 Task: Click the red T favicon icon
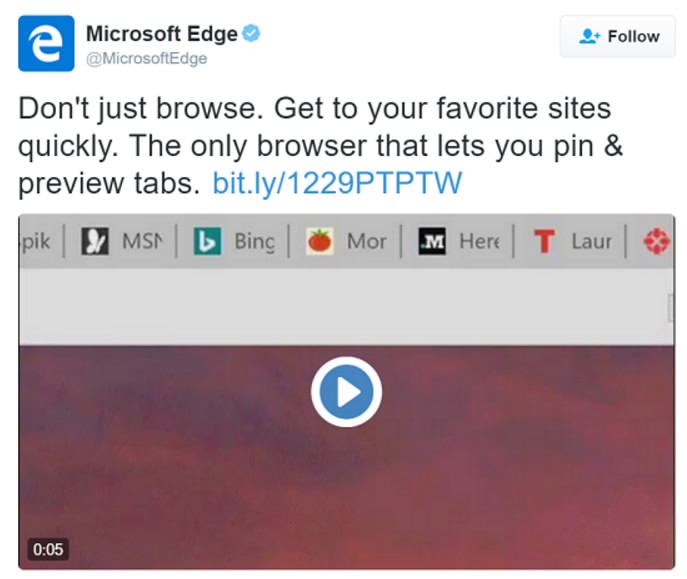[544, 242]
